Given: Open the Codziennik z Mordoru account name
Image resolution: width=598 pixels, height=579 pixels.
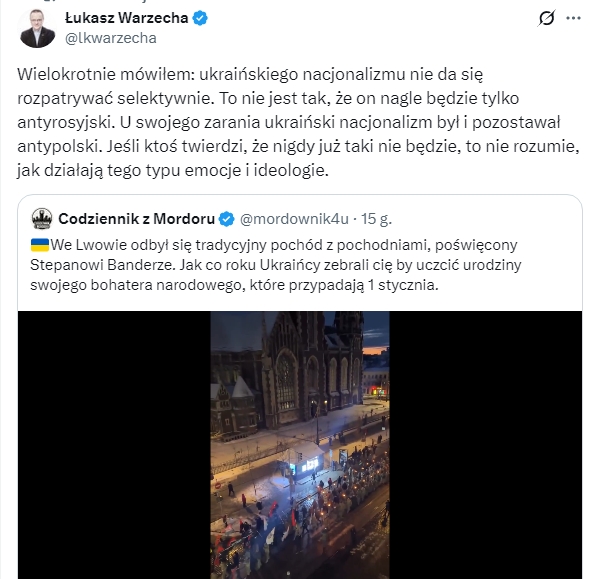Looking at the screenshot, I should coord(137,219).
